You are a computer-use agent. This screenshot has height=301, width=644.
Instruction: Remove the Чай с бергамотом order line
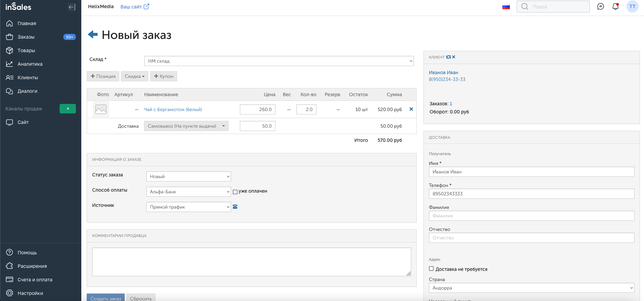[x=411, y=109]
